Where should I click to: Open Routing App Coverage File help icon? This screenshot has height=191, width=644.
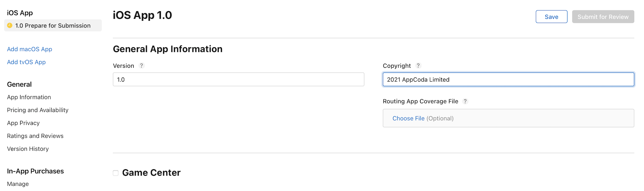465,101
